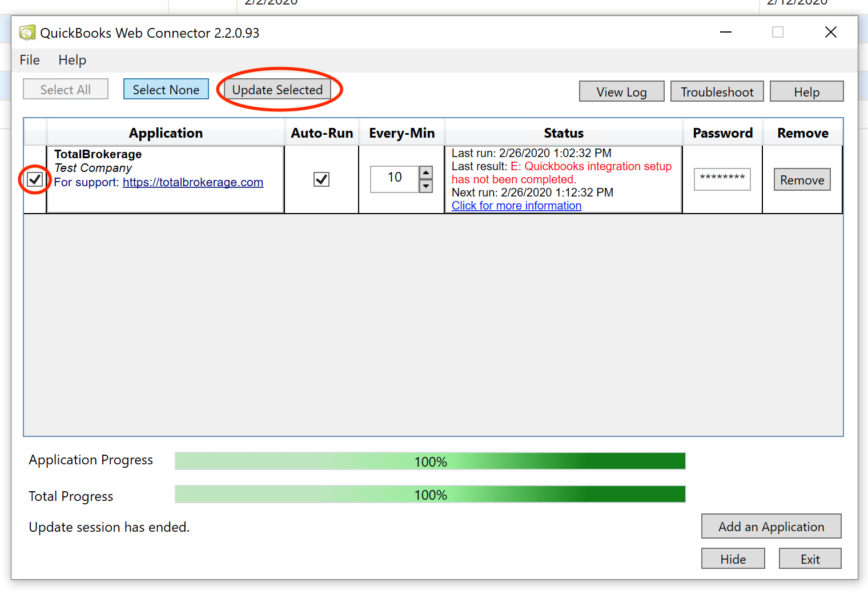Toggle the Auto-Run checkbox for TotalBrokerage
868x594 pixels.
322,179
